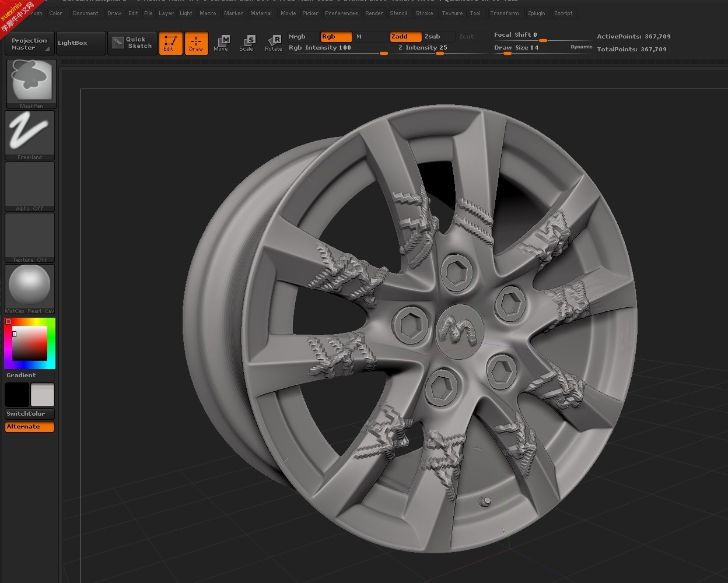Viewport: 728px width, 583px height.
Task: Open the Picker menu
Action: [310, 13]
